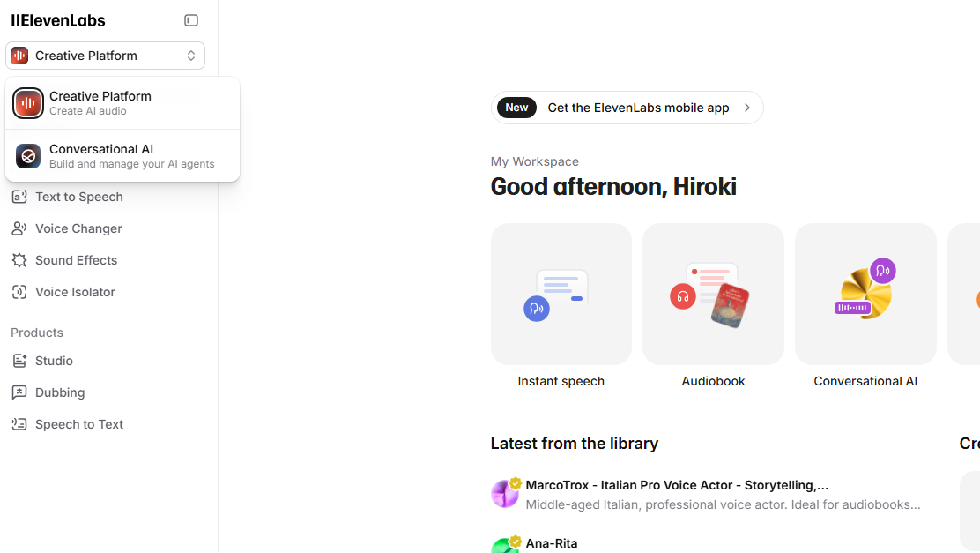
Task: Open the Creative Platform workspace dropdown
Action: 105,56
